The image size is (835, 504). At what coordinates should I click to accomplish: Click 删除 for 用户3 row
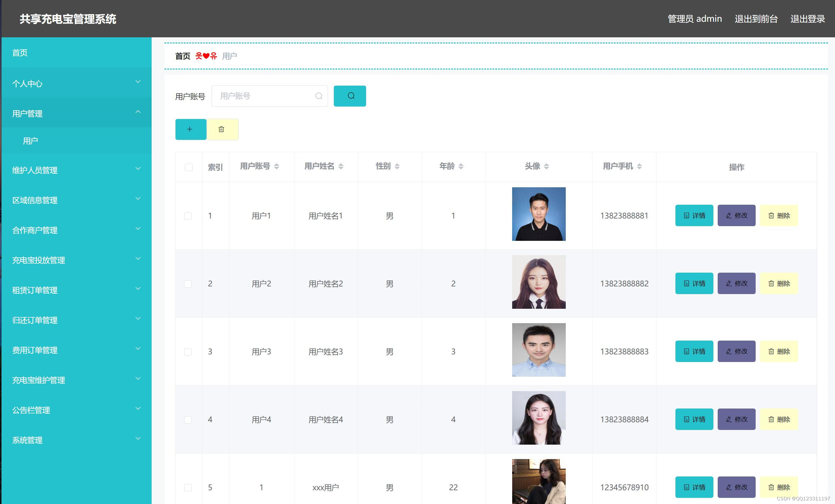(x=779, y=351)
